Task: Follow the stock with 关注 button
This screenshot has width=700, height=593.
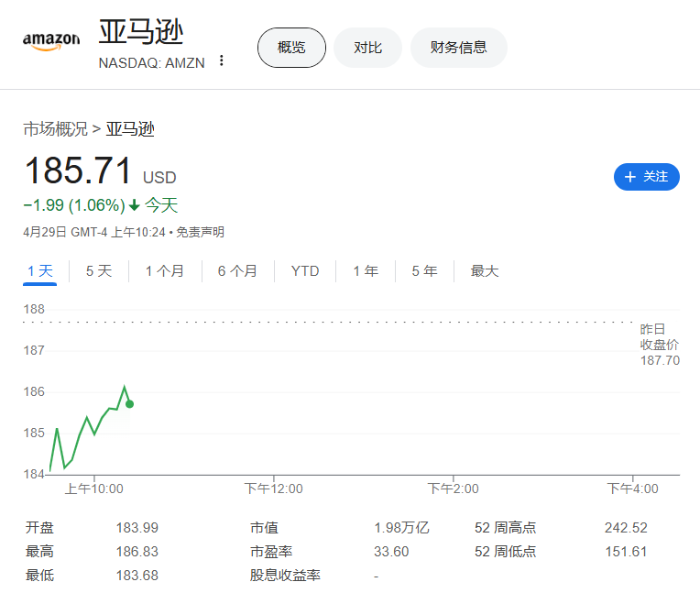Action: point(647,177)
